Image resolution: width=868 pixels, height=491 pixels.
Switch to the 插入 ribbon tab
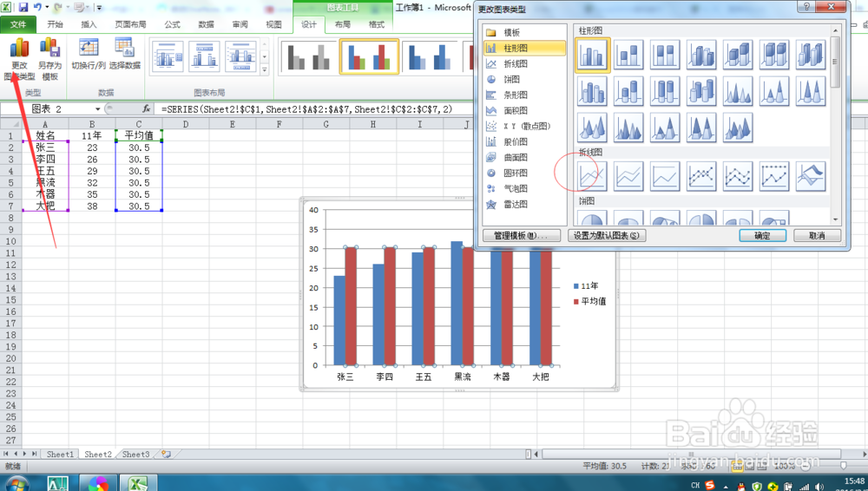coord(89,24)
